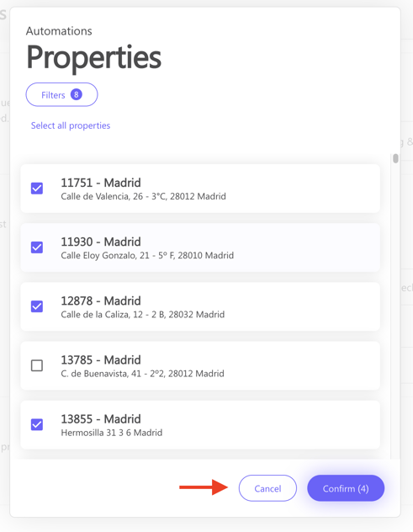The width and height of the screenshot is (413, 532).
Task: Uncheck the 11751 - Madrid checkbox
Action: pyautogui.click(x=37, y=189)
